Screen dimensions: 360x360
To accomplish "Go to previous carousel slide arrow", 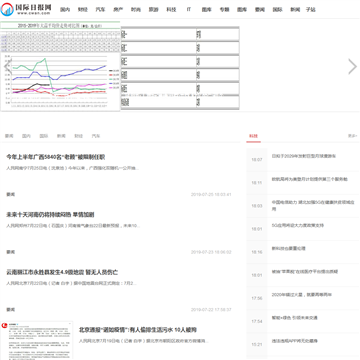I will pyautogui.click(x=7, y=66).
